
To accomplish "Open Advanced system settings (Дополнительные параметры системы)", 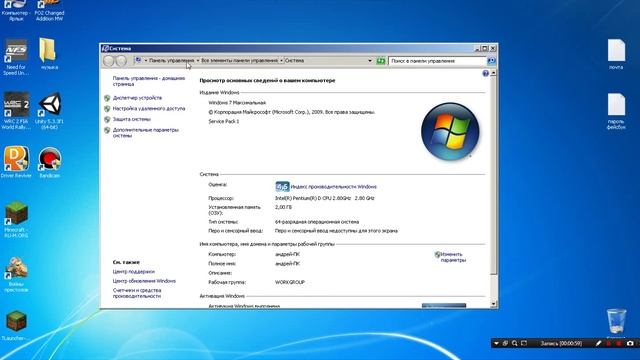I will pos(145,133).
